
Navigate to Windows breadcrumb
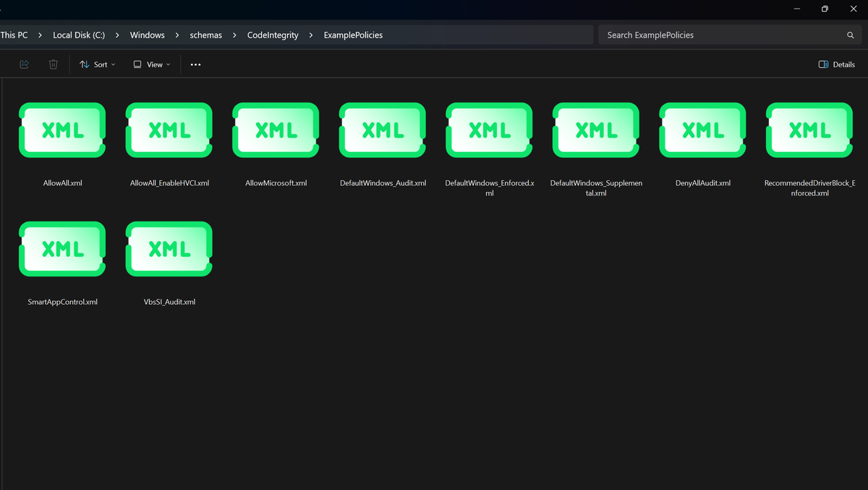pos(148,35)
